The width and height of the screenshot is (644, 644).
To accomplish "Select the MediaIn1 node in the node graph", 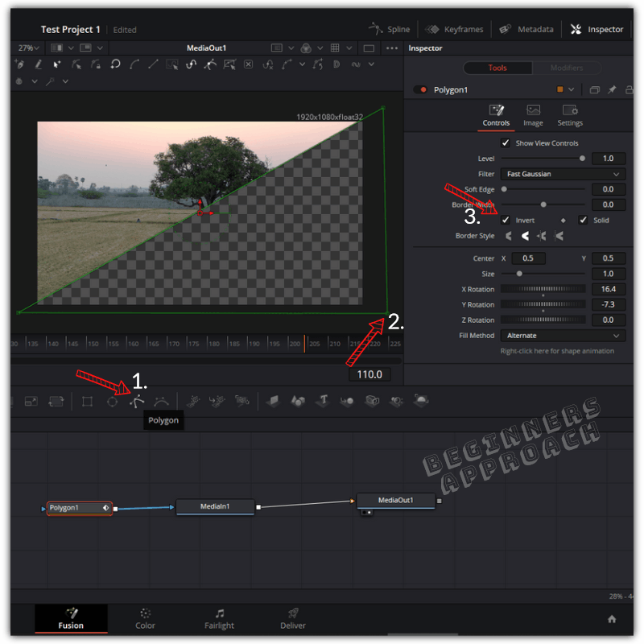I will click(x=215, y=507).
